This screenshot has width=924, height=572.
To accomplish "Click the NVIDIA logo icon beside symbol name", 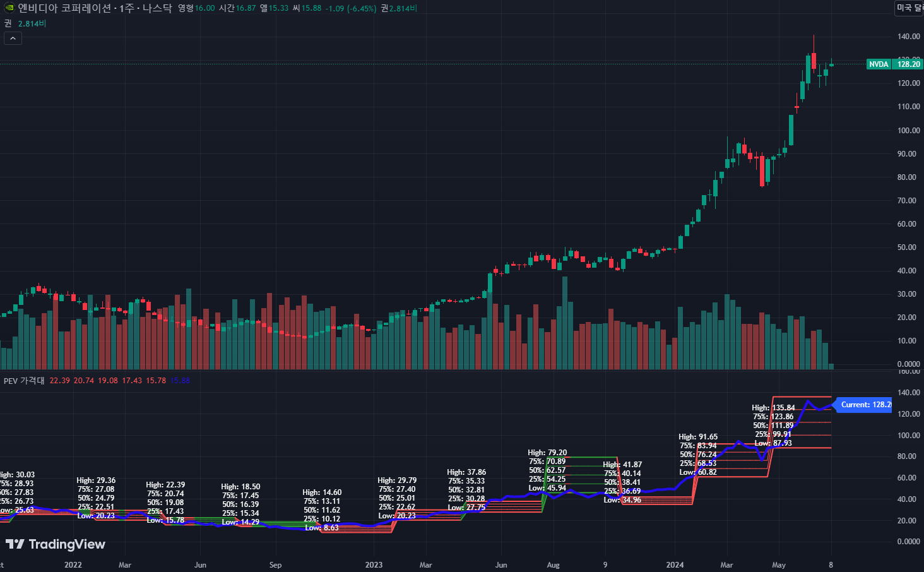I will [x=9, y=8].
